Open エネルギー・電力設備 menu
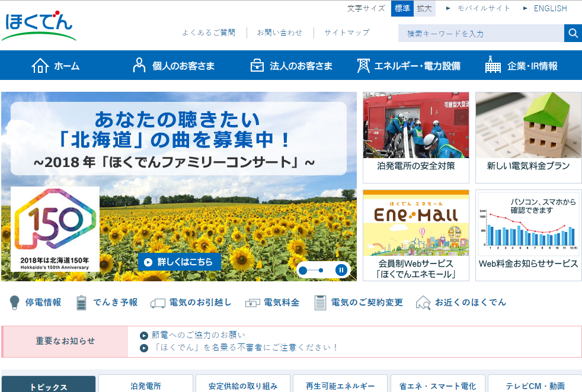 tap(409, 66)
